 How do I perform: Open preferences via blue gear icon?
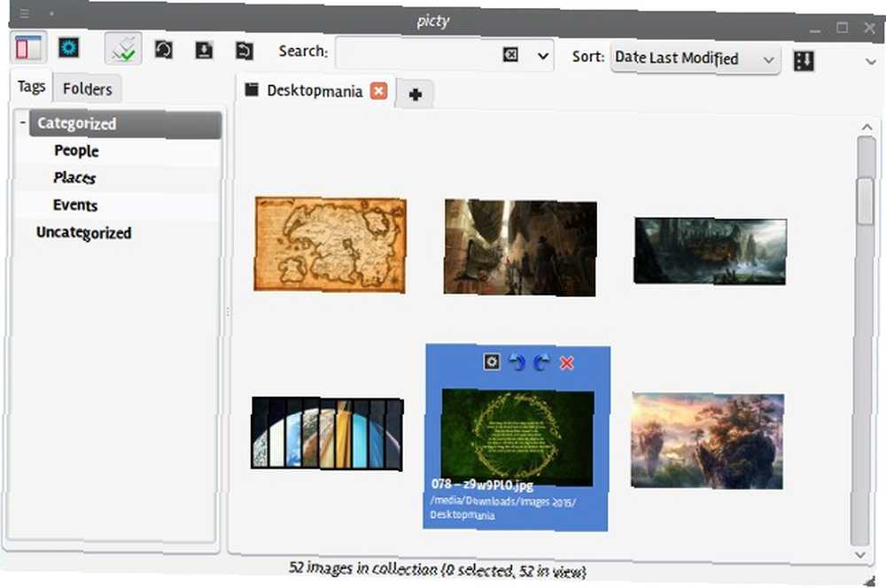tap(69, 48)
